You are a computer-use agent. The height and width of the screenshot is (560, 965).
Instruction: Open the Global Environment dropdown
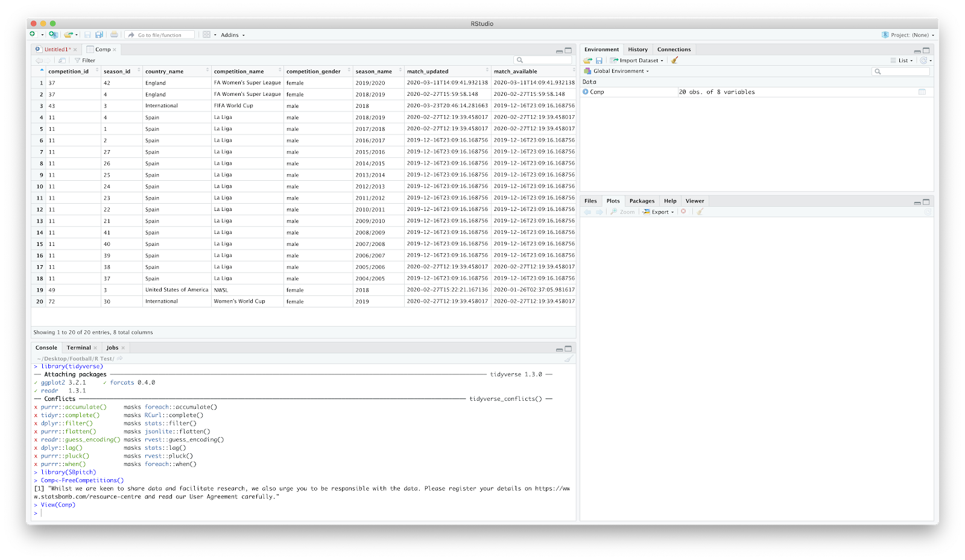tap(616, 71)
